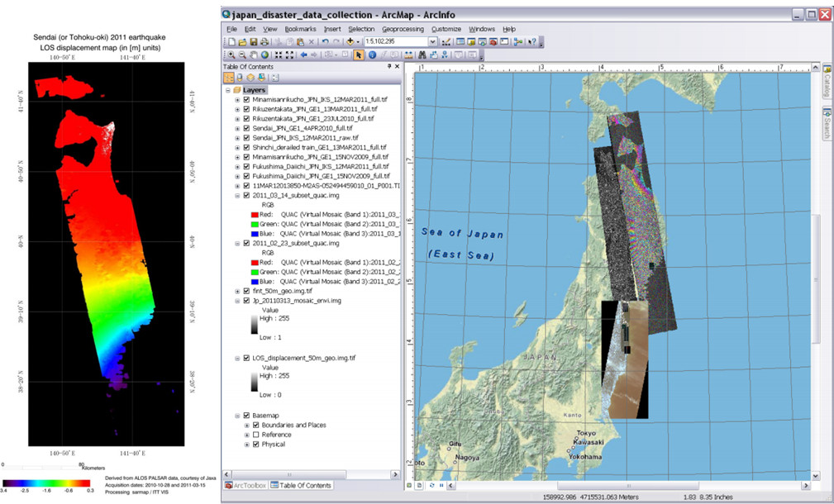
Task: Go back to previous extent arrow
Action: point(303,55)
